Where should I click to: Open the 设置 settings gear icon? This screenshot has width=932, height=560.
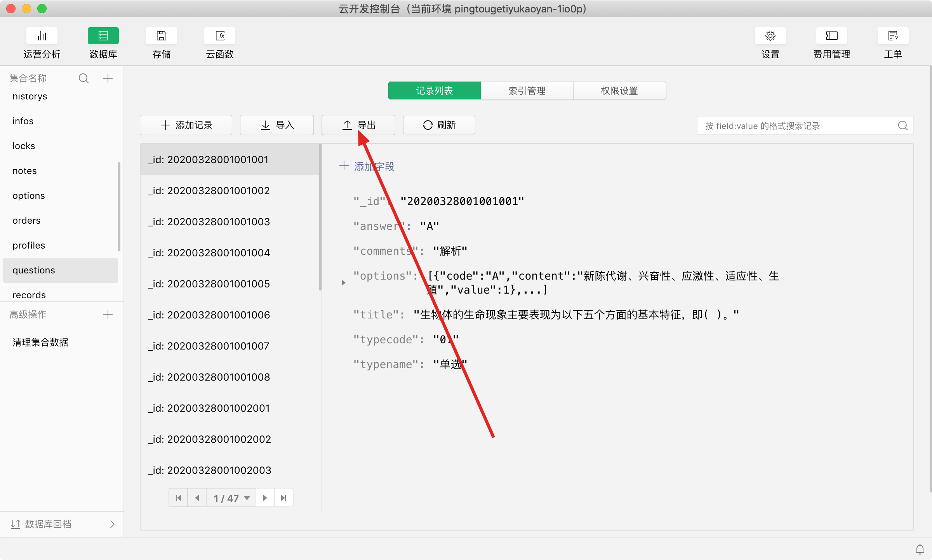[x=770, y=36]
